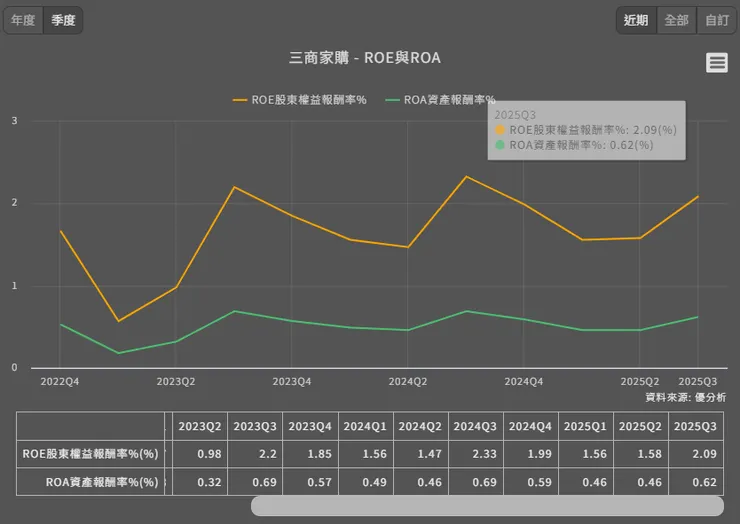Click the 2024Q4 table column header

pos(530,426)
